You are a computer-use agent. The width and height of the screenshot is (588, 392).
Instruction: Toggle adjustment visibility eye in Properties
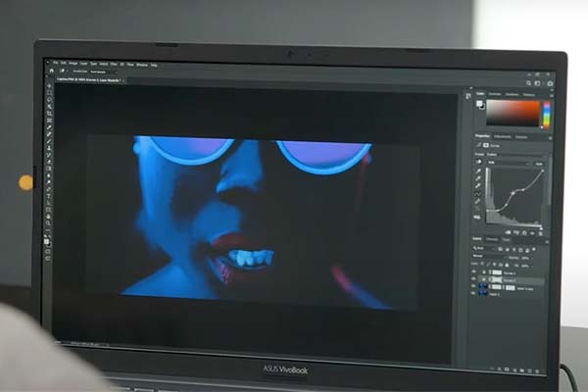click(x=532, y=233)
